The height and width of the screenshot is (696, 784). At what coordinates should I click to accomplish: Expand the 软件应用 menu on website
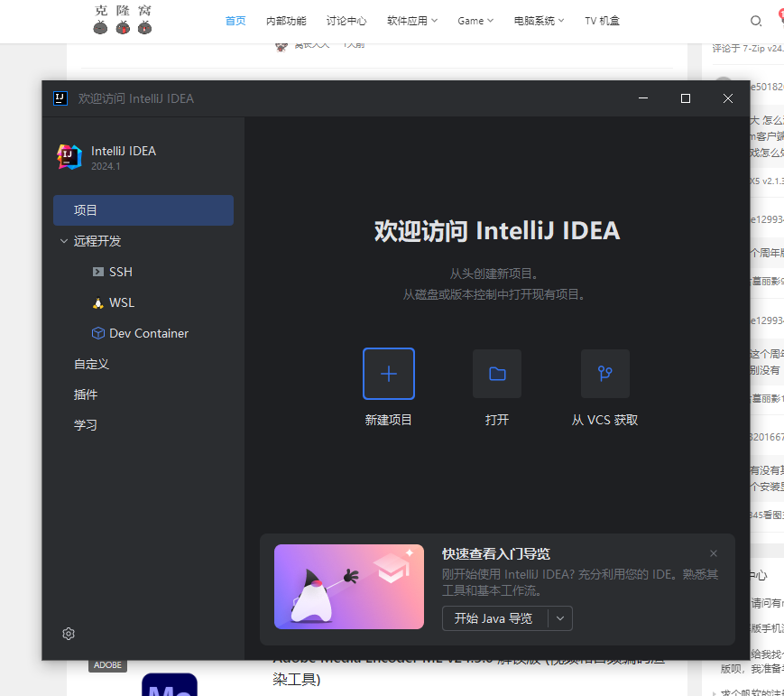tap(412, 21)
